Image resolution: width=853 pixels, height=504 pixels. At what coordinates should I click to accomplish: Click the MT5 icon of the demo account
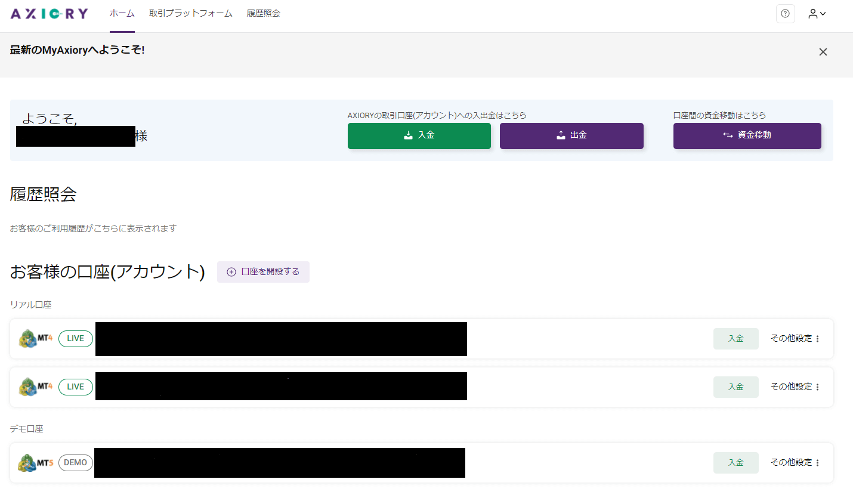(35, 462)
